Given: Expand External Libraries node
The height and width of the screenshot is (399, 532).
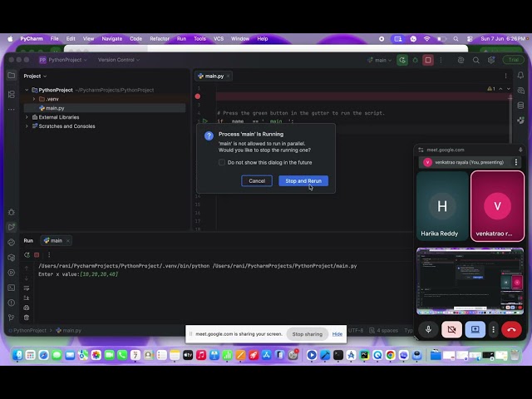Looking at the screenshot, I should click(27, 117).
